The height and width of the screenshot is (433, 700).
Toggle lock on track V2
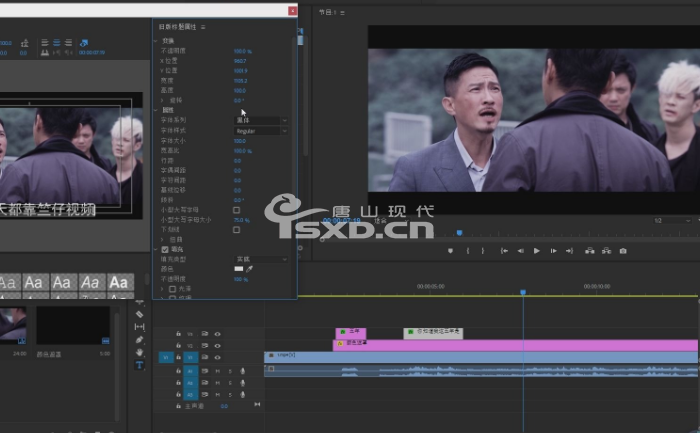[x=178, y=346]
